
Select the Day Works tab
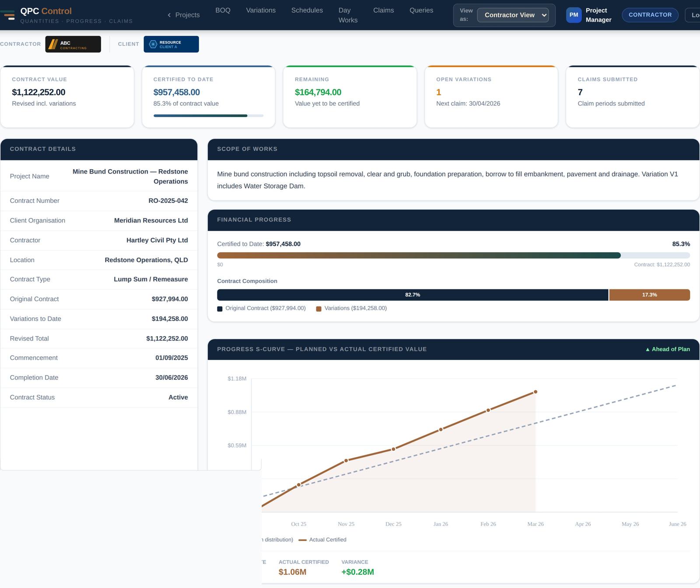point(348,15)
